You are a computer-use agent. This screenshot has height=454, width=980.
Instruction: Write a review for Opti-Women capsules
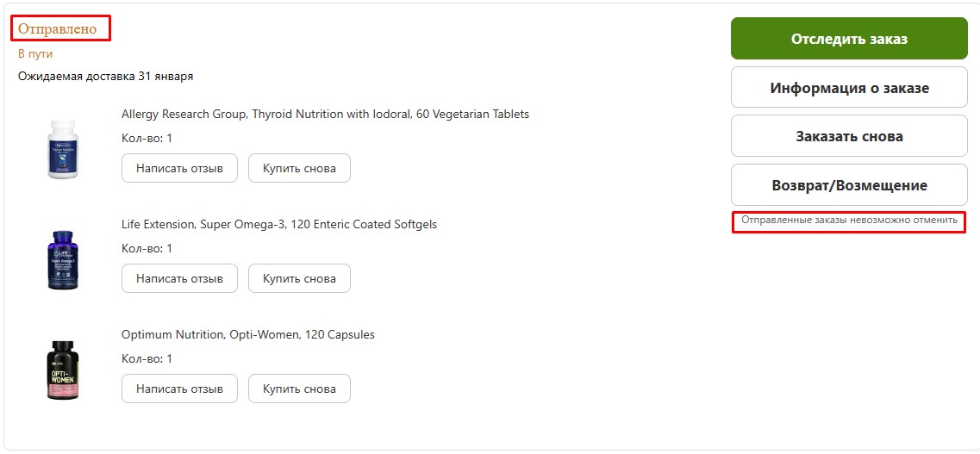[x=179, y=389]
